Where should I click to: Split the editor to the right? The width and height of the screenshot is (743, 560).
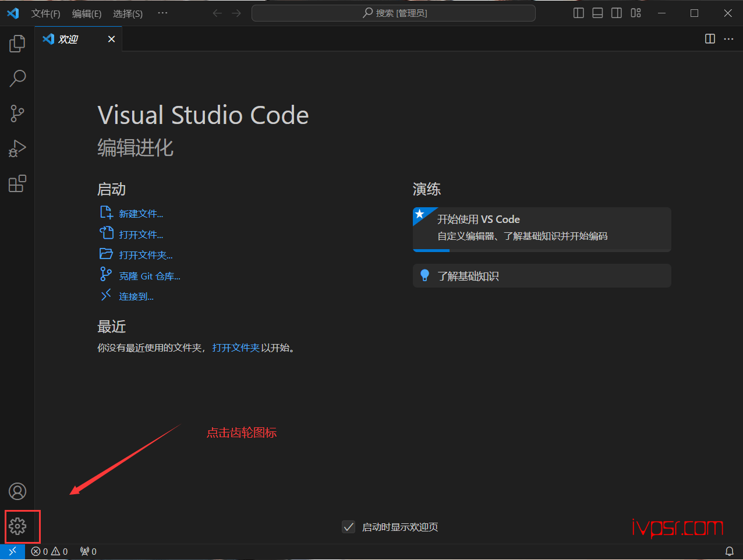point(710,38)
